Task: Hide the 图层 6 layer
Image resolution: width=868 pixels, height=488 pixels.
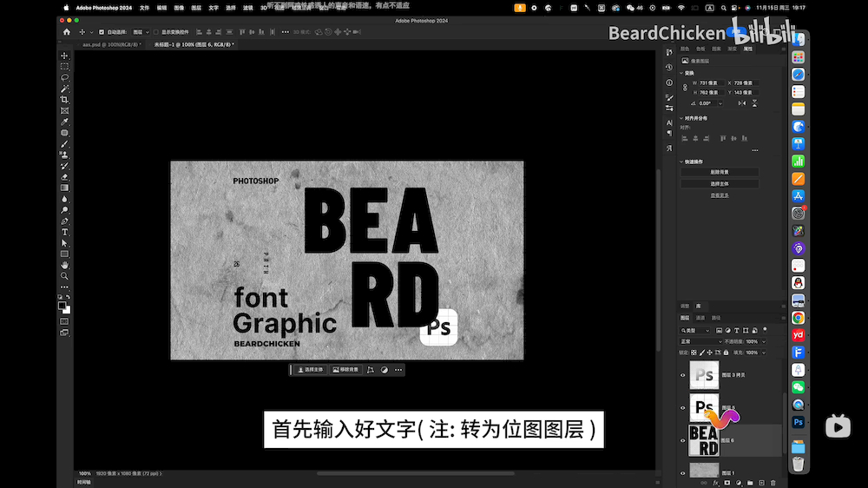Action: (x=682, y=440)
